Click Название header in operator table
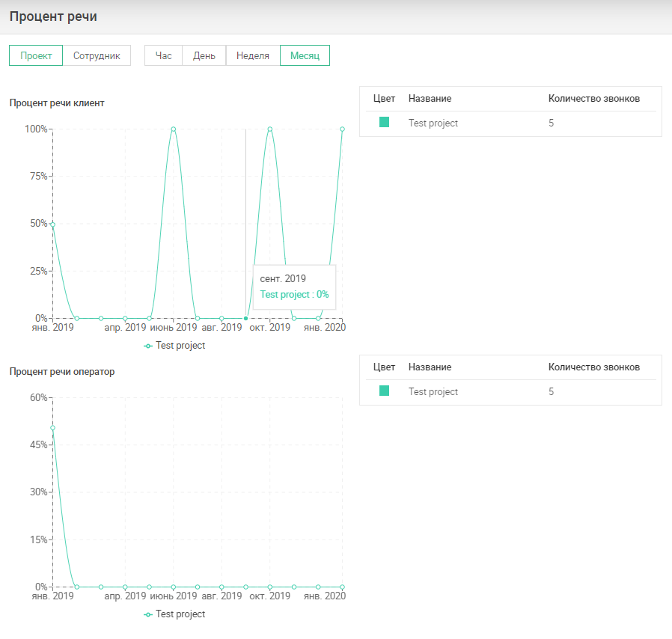The height and width of the screenshot is (639, 672). 430,367
